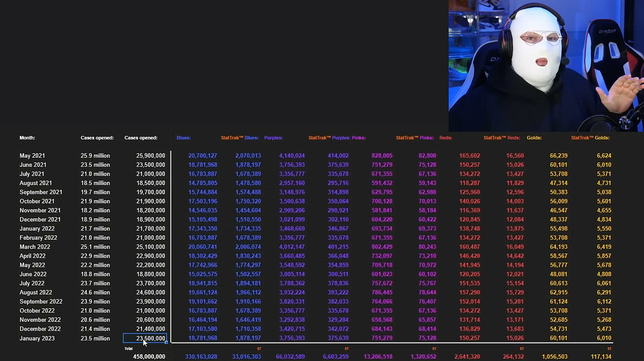Click the Golds total 1,056,503
The height and width of the screenshot is (361, 644).
pos(555,357)
